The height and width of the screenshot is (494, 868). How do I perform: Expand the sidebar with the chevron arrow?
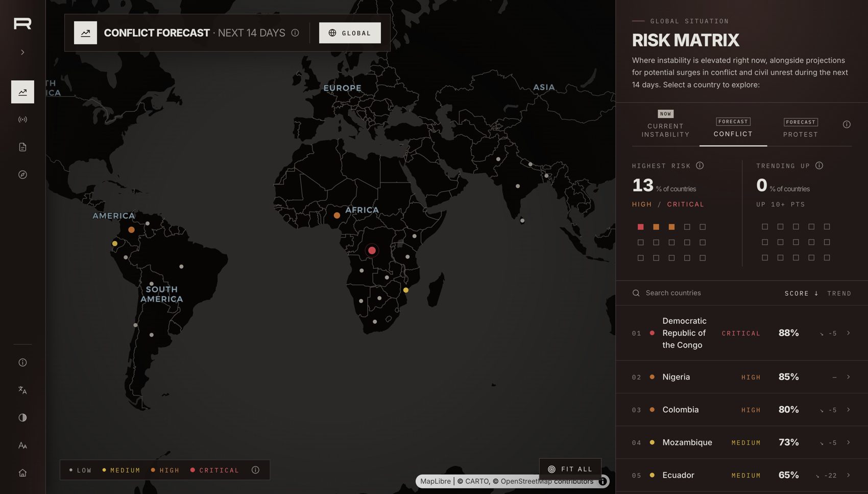tap(22, 52)
